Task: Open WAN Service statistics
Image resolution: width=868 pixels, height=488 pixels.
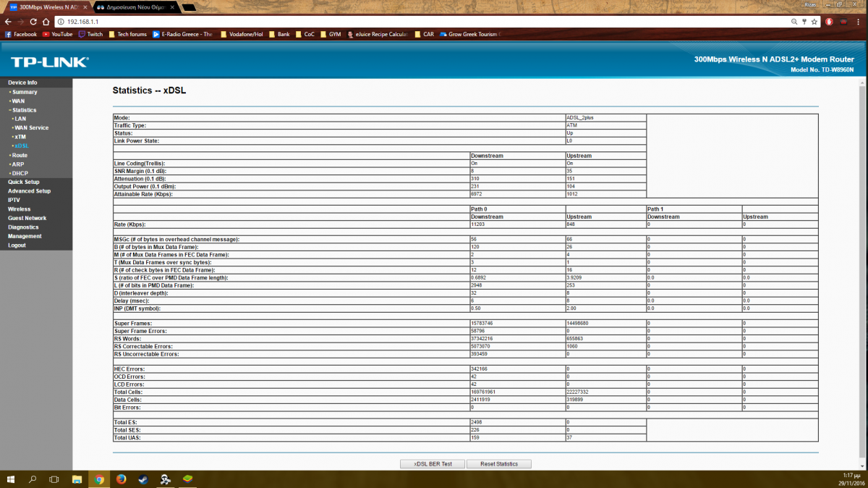Action: 31,127
